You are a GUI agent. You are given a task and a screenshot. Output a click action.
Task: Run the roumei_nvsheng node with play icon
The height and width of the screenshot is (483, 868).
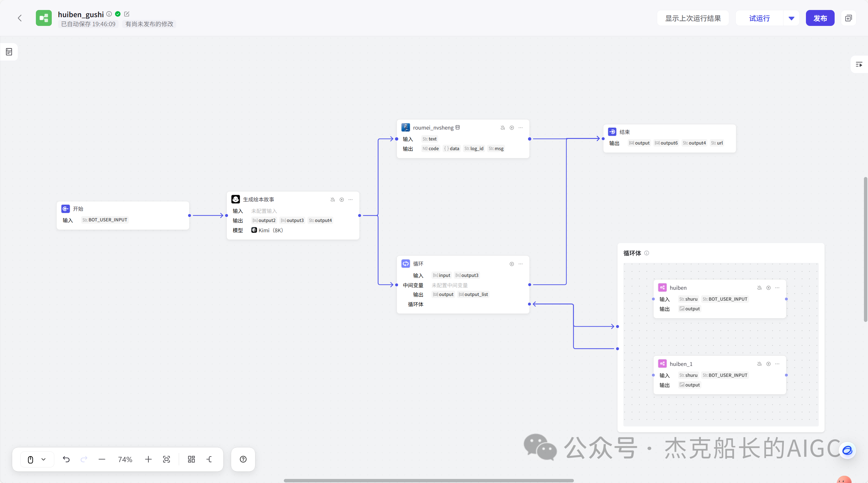(512, 127)
